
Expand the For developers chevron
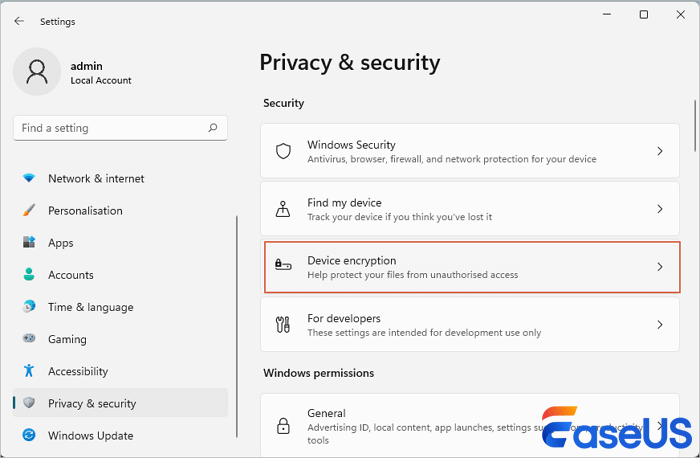point(660,325)
